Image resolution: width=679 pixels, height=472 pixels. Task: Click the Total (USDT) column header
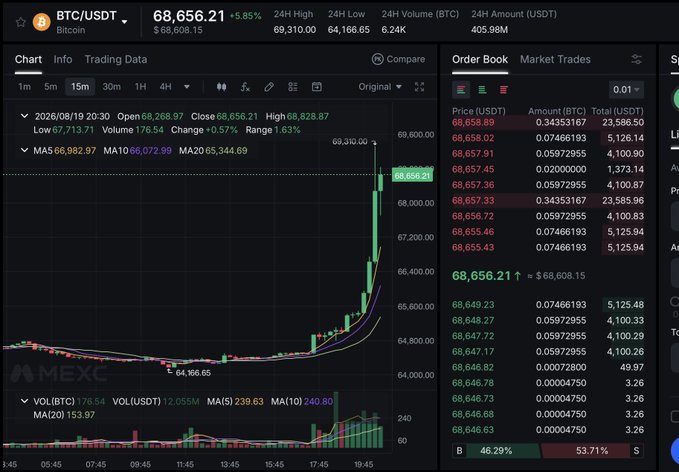tap(618, 111)
